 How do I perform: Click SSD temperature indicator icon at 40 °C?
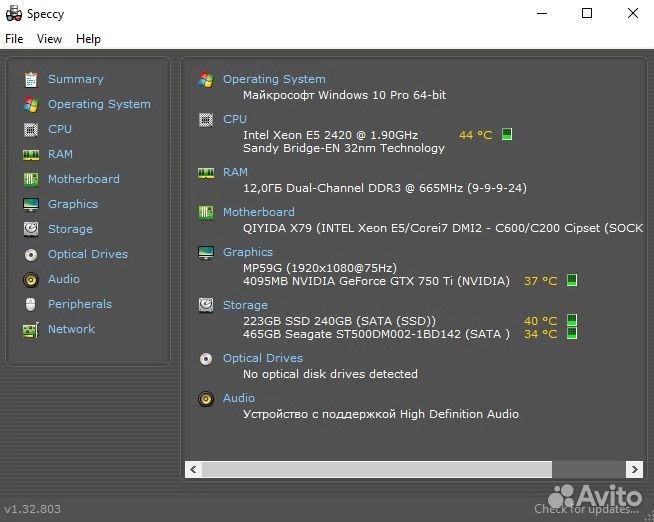[572, 321]
